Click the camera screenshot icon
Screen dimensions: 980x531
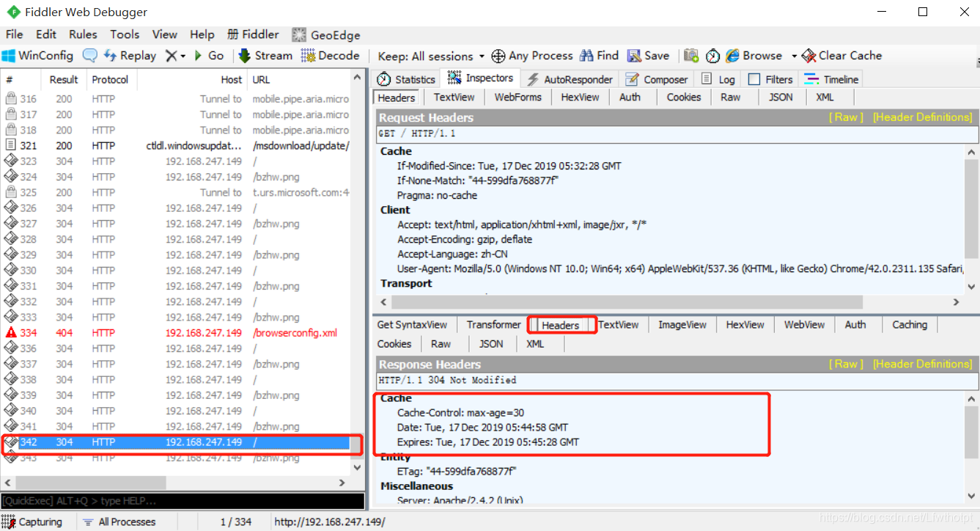tap(691, 56)
